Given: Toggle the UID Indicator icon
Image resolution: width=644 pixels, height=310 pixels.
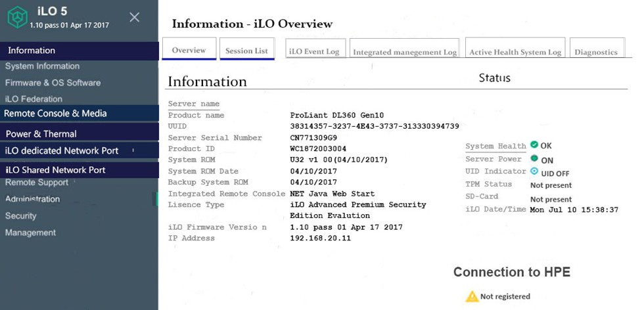Looking at the screenshot, I should point(534,171).
